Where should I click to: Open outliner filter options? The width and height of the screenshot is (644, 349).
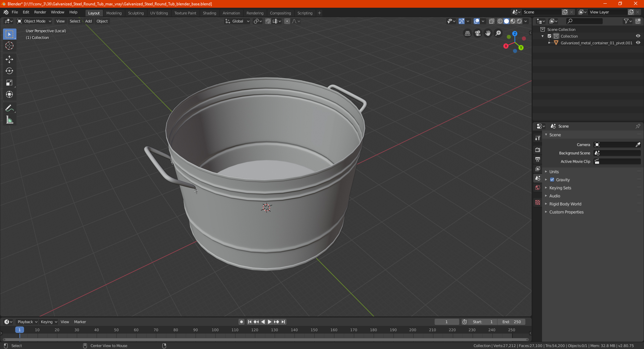628,21
